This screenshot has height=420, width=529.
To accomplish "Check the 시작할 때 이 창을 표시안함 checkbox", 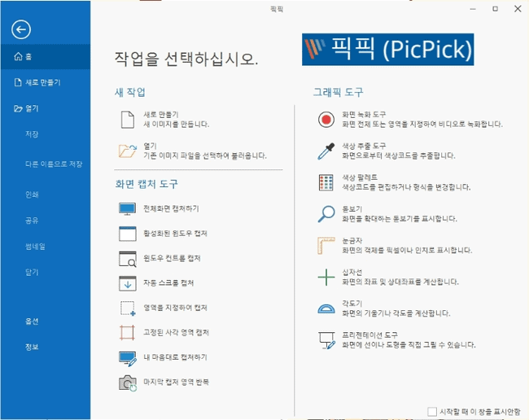I will (432, 412).
